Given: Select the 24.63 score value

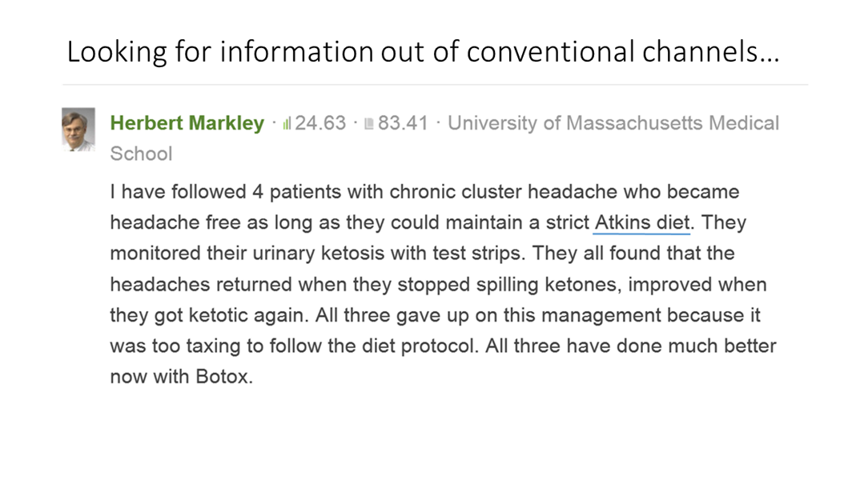Looking at the screenshot, I should 320,123.
